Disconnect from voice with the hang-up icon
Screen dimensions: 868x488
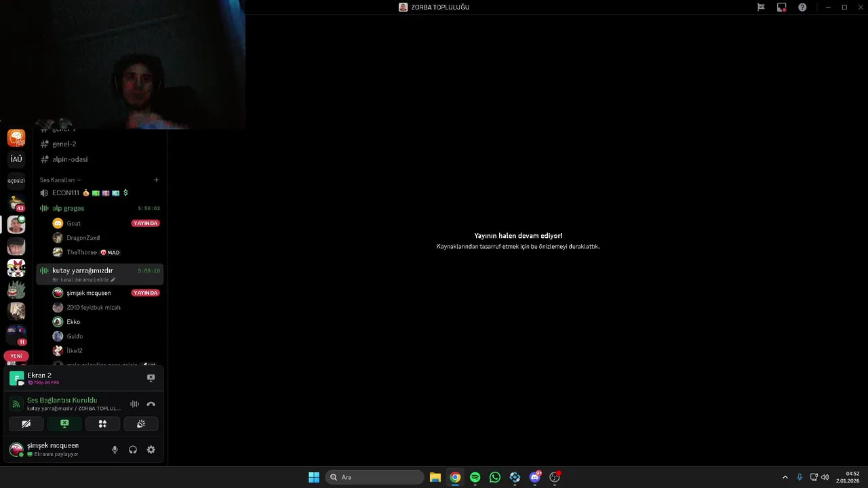coord(151,404)
